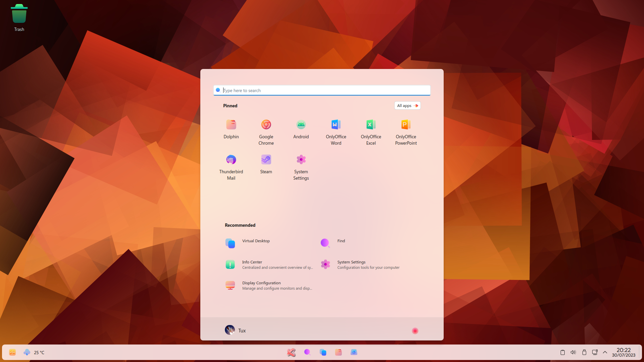Open OnlyOffice PowerPoint
The width and height of the screenshot is (644, 362).
tap(406, 132)
